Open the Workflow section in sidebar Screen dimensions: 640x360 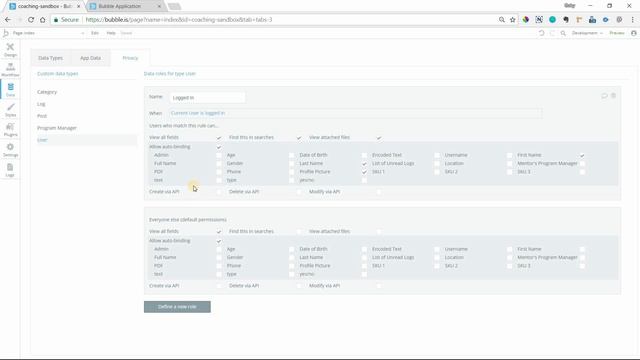10,70
